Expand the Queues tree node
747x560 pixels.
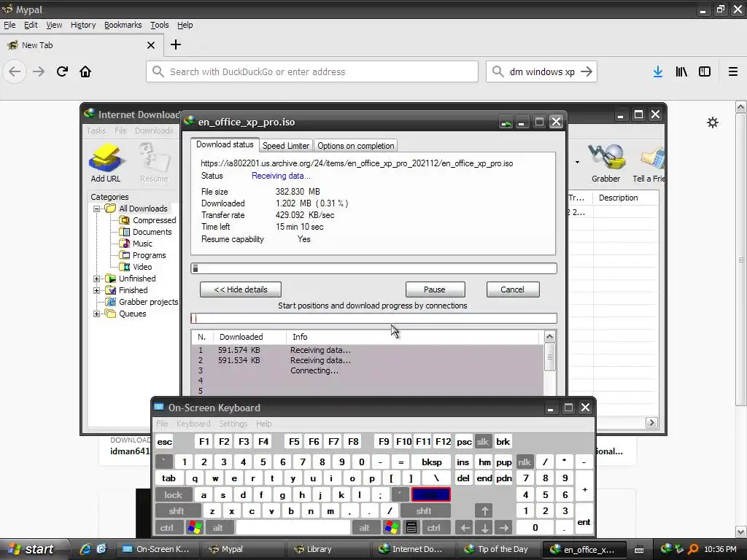tap(97, 314)
